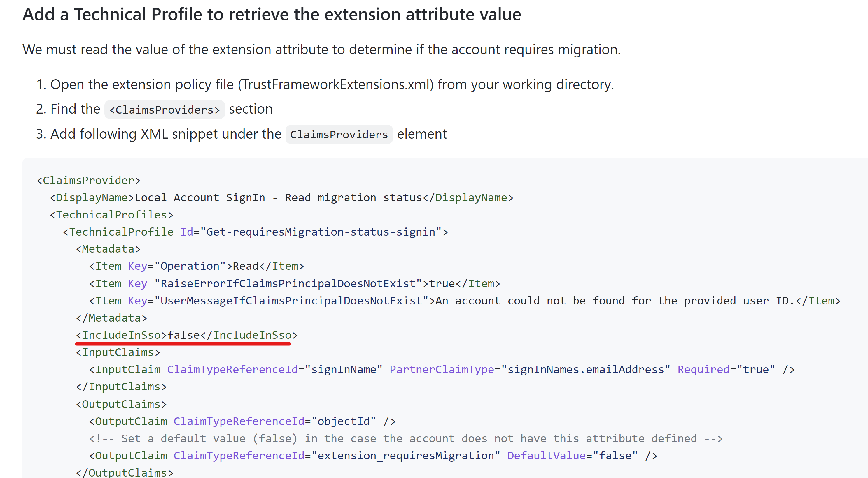The width and height of the screenshot is (868, 478).
Task: Click the OutputClaim 'objectId' line
Action: click(x=242, y=421)
